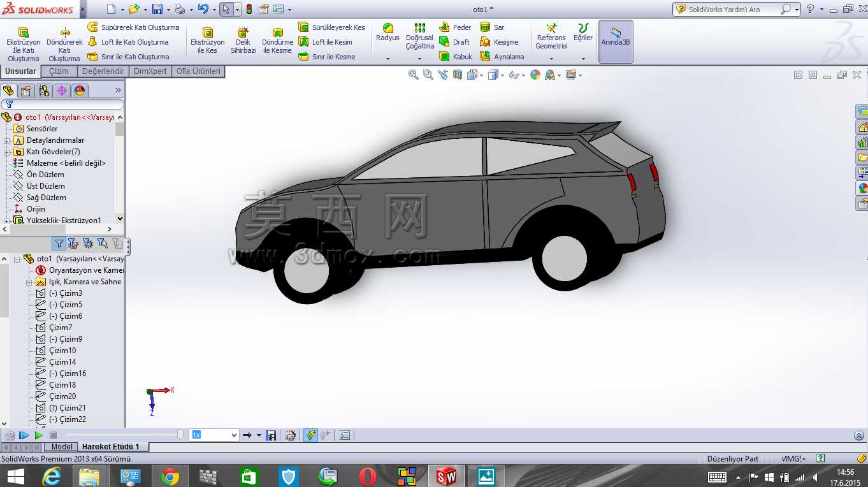The width and height of the screenshot is (868, 487).
Task: Click the motion study time slider handle
Action: coord(180,435)
